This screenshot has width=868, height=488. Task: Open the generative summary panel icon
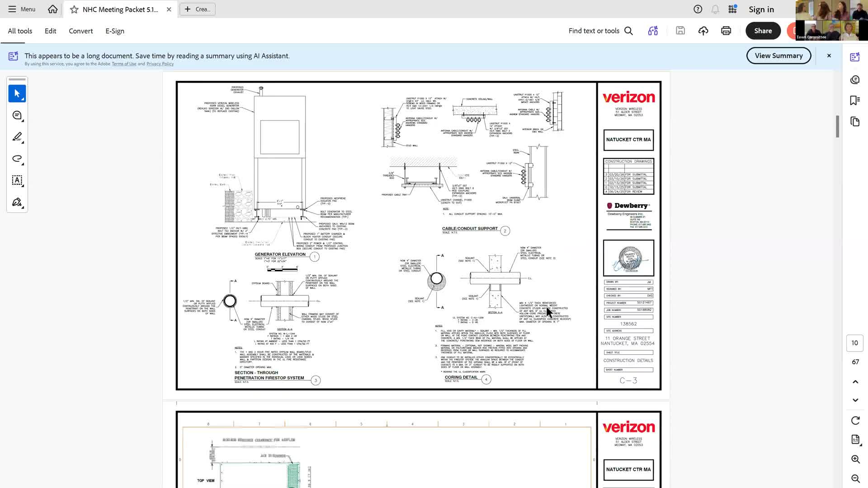[855, 80]
